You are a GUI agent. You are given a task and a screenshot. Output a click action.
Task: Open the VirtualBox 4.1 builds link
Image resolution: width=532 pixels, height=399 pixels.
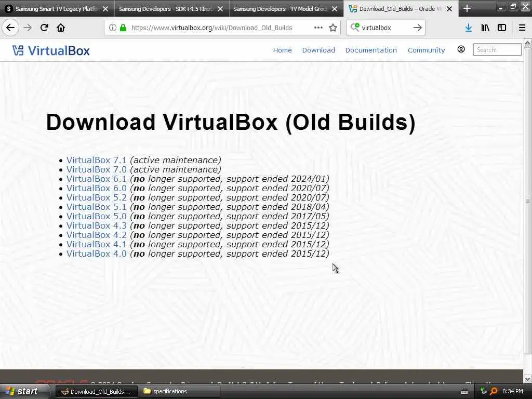click(96, 244)
